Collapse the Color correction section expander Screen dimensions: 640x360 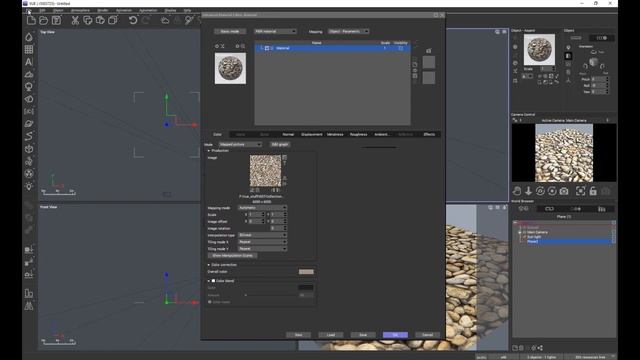click(x=209, y=265)
